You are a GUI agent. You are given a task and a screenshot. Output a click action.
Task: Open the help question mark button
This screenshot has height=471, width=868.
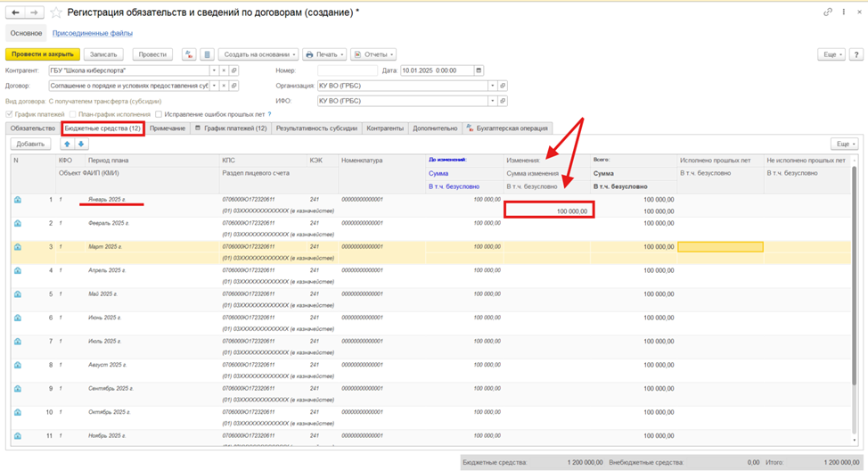[856, 54]
